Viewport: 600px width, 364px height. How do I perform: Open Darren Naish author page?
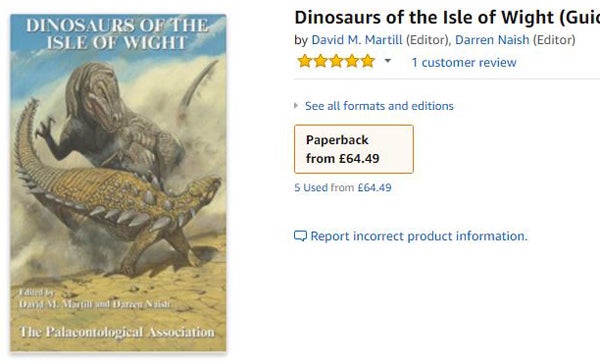tap(492, 40)
